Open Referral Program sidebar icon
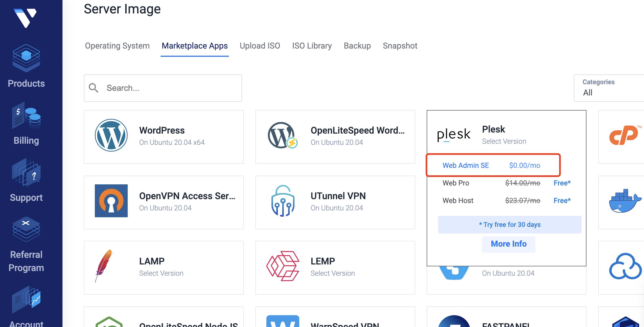This screenshot has width=644, height=327. coord(26,229)
